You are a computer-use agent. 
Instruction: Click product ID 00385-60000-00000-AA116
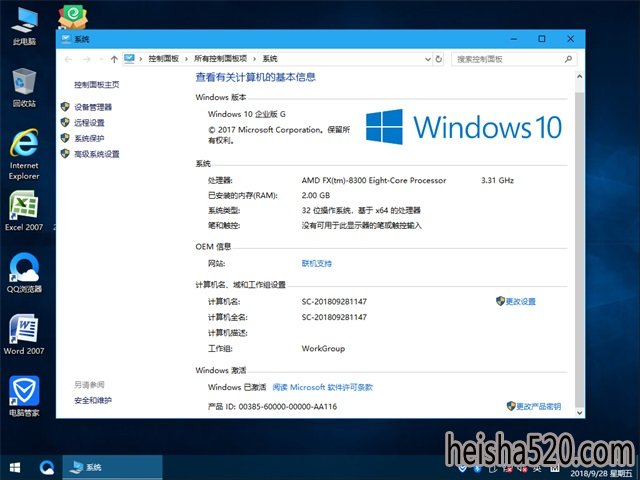[x=288, y=407]
